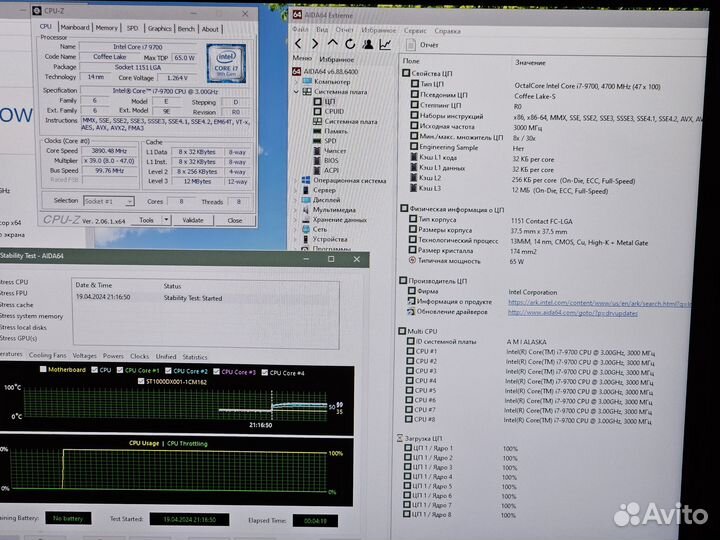Toggle CPU temperature graph checkbox
Screen dimensions: 720x540
[x=95, y=370]
